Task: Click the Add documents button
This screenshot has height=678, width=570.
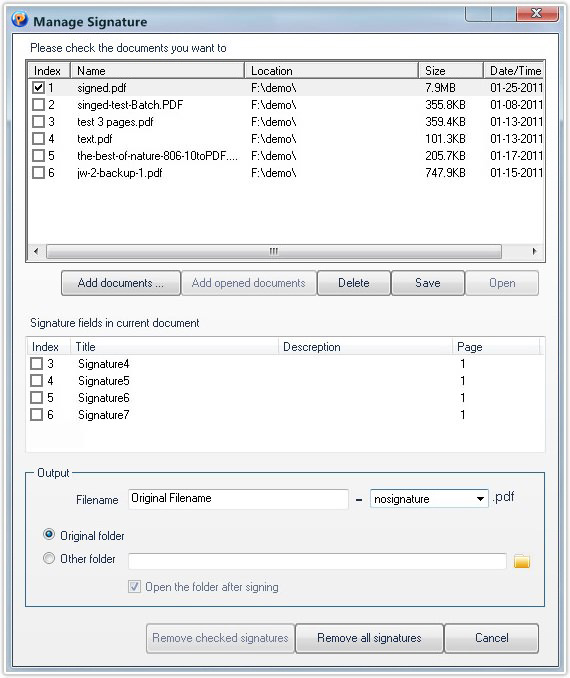Action: click(121, 283)
